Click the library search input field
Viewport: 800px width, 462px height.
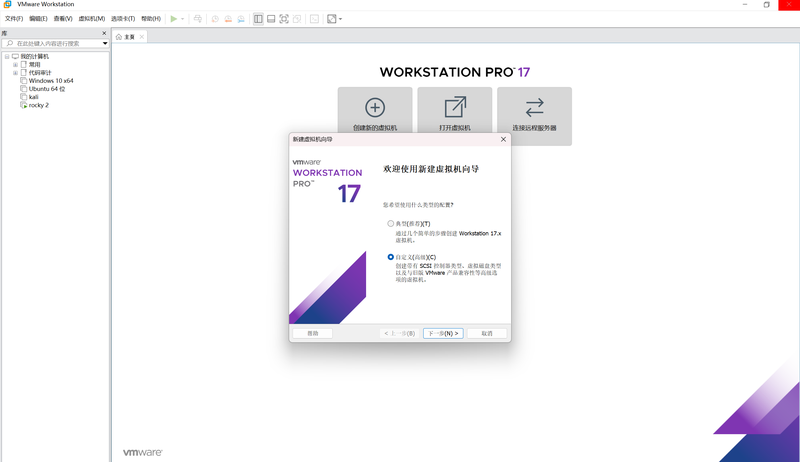[x=51, y=43]
